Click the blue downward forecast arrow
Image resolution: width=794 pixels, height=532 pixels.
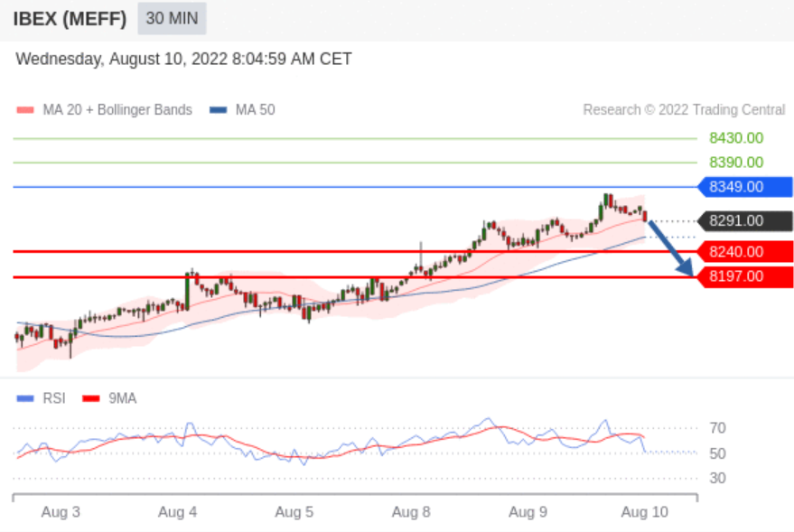tap(670, 248)
